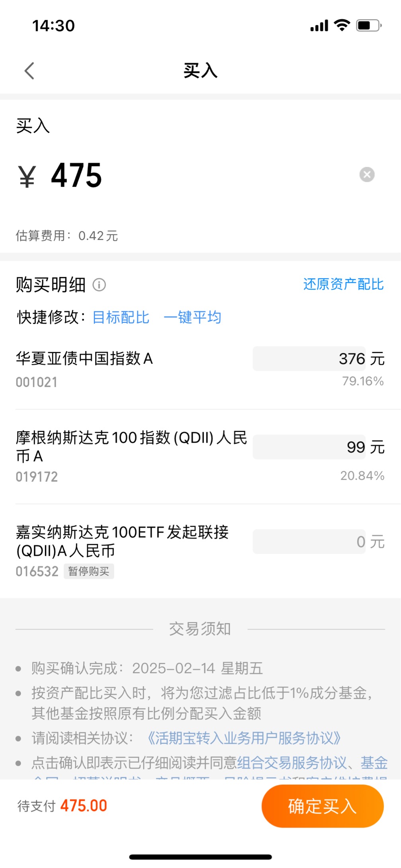
Task: Open 组合交易服务协议 link
Action: coord(292,763)
